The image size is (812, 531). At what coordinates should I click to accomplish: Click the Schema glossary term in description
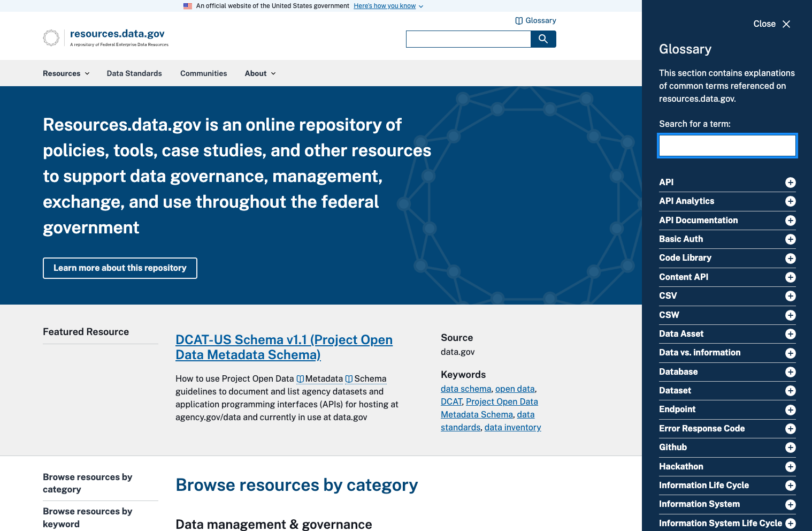click(x=366, y=379)
